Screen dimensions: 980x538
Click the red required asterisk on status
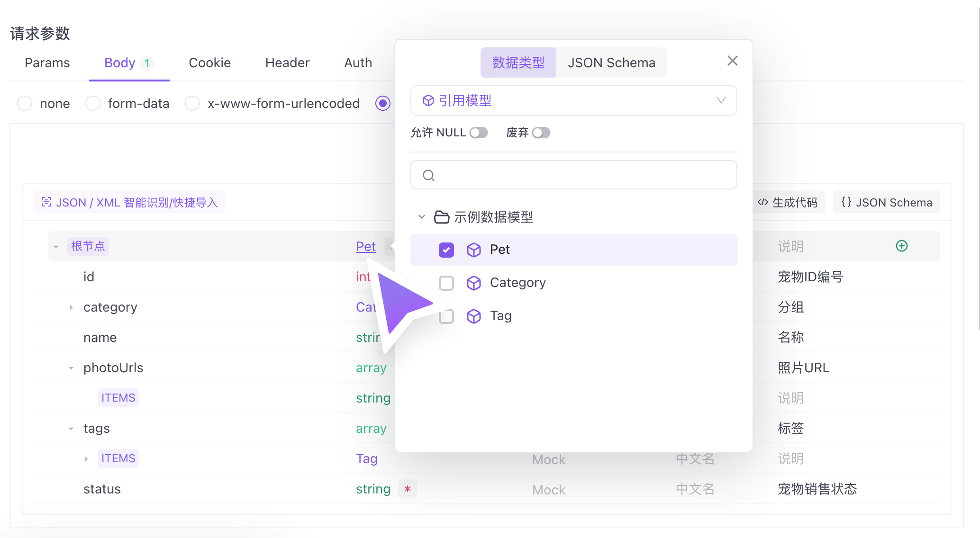(x=407, y=489)
